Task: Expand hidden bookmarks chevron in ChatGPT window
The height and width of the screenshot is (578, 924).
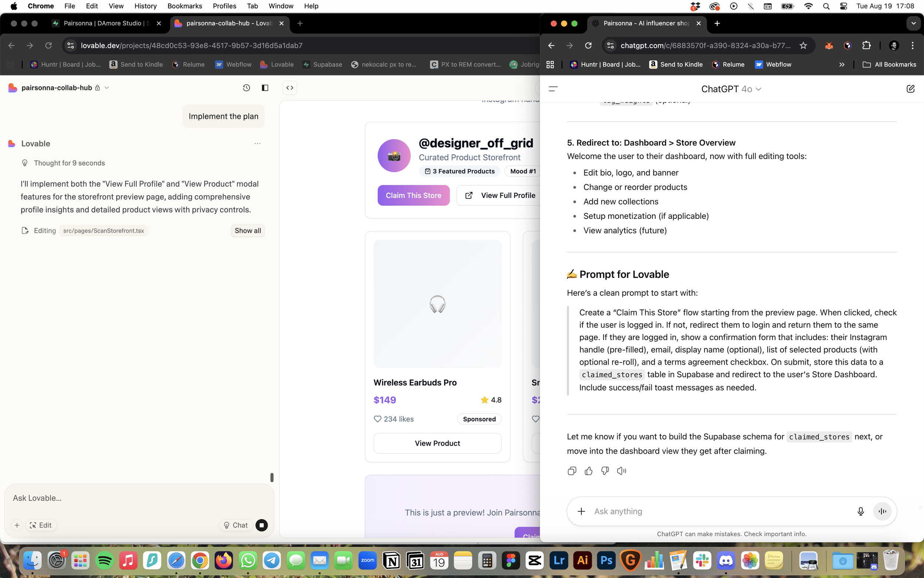Action: tap(842, 65)
